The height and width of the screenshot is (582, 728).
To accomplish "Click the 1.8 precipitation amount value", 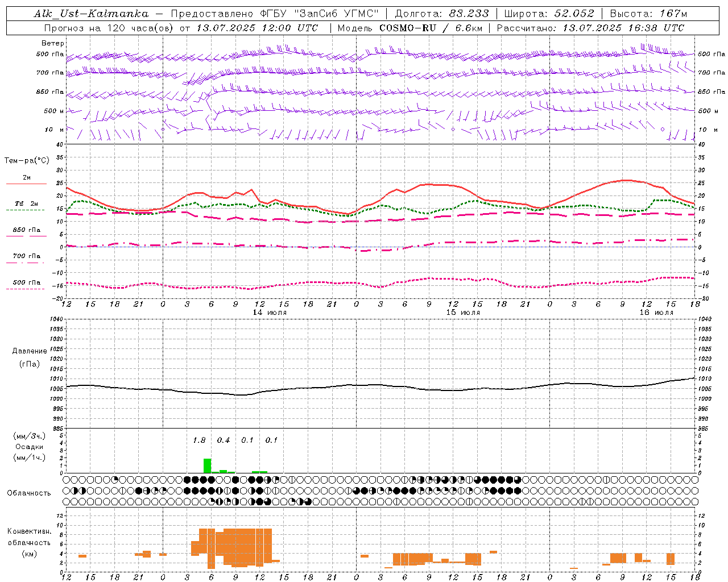I will click(x=199, y=440).
